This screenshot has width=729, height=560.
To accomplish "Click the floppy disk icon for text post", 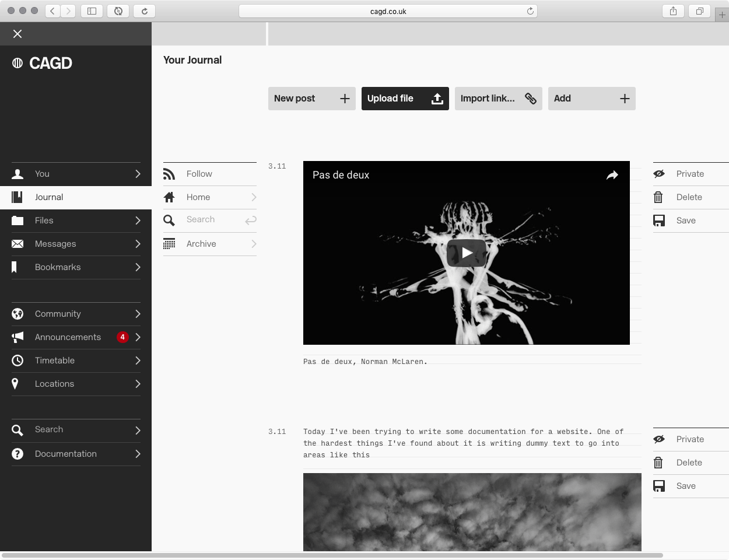I will point(659,486).
